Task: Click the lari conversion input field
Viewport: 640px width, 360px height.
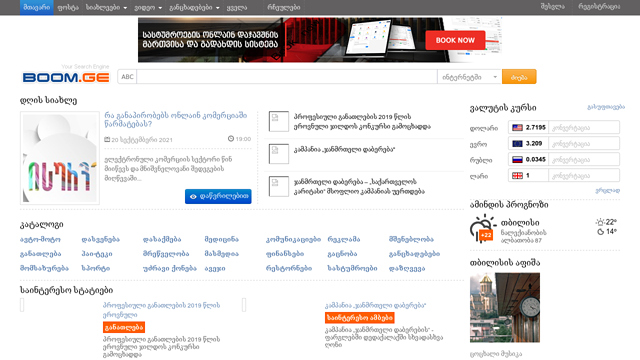Action: point(584,176)
